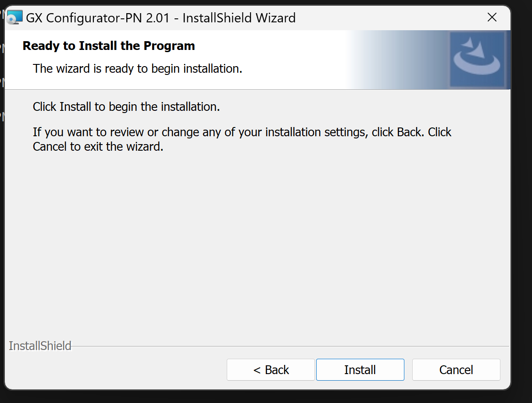Click 'Click Install to begin the installation.' text

point(126,106)
